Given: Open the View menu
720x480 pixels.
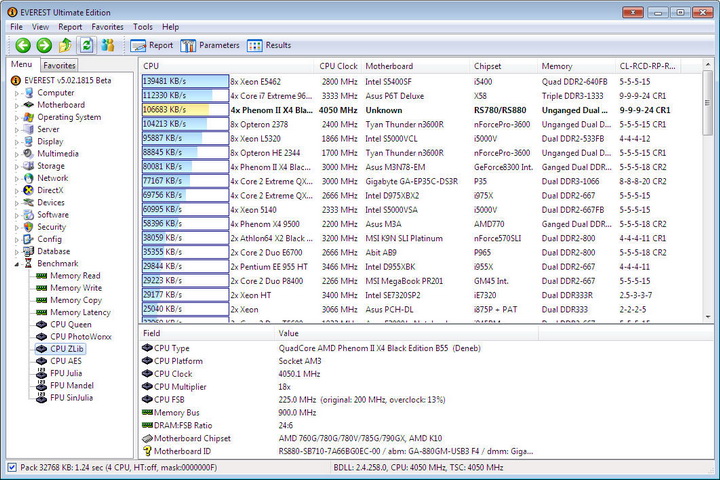Looking at the screenshot, I should click(x=40, y=27).
